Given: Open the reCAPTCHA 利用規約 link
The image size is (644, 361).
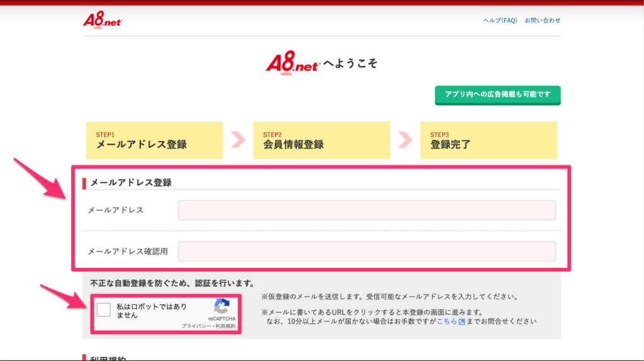Looking at the screenshot, I should [x=225, y=326].
